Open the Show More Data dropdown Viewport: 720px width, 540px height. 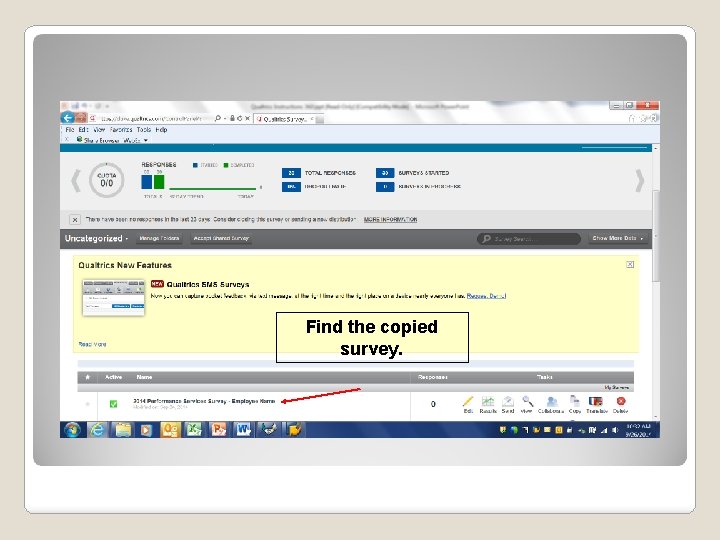click(x=618, y=238)
